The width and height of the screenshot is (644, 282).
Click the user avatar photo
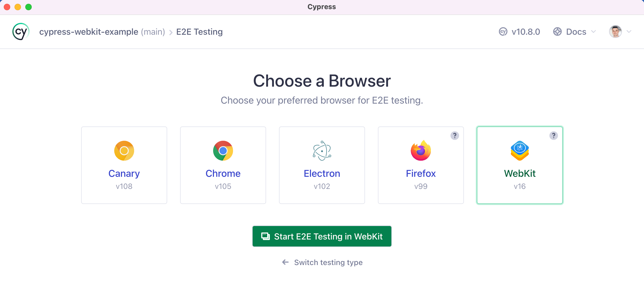coord(615,31)
